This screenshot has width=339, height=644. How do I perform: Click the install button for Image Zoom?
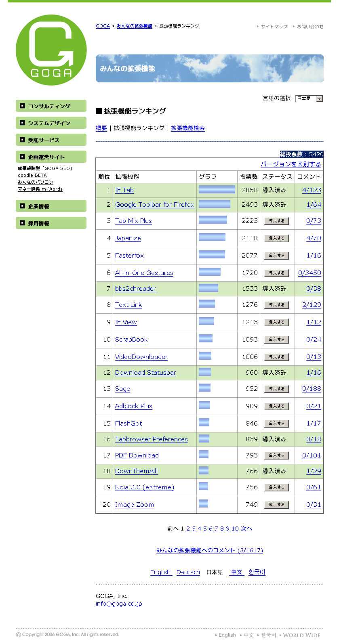tap(276, 505)
